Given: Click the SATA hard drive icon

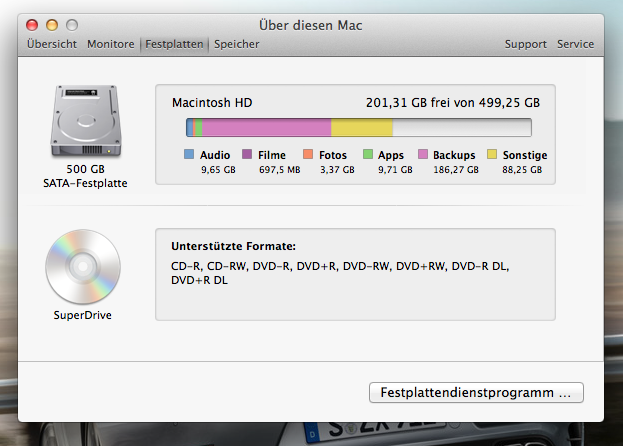Looking at the screenshot, I should [x=85, y=121].
